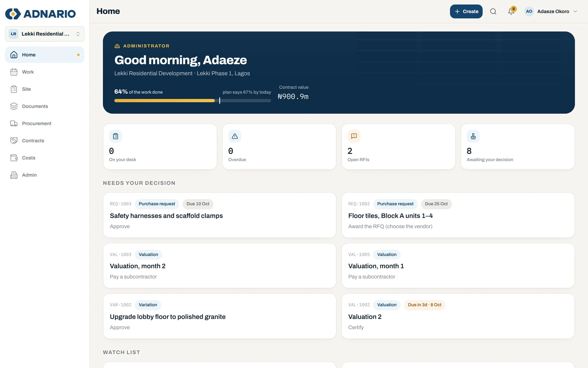Viewport: 588px width, 368px height.
Task: Click the Due 25 Oct badge
Action: click(436, 204)
